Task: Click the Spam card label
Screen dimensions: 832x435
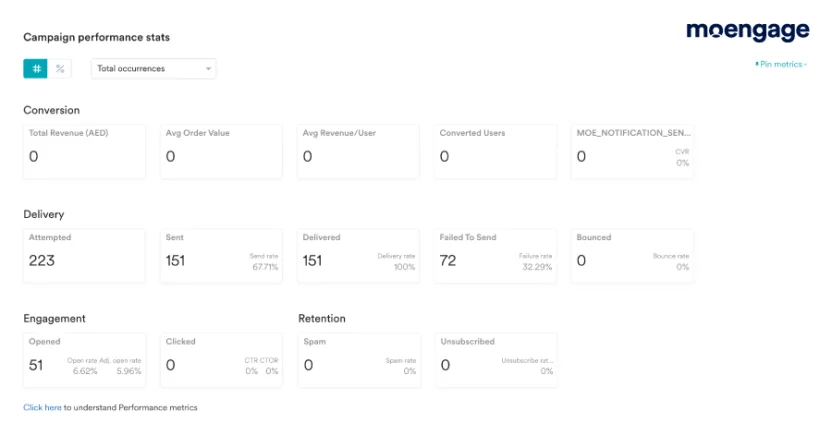Action: [x=315, y=342]
